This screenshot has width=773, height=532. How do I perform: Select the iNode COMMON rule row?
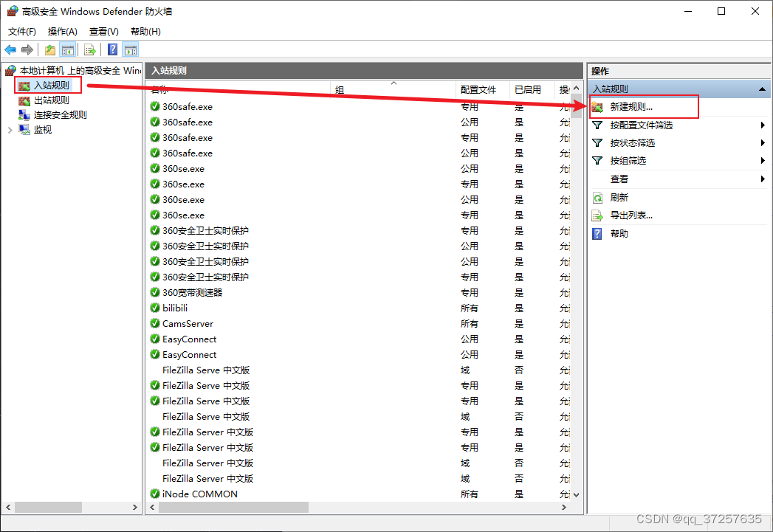click(359, 494)
